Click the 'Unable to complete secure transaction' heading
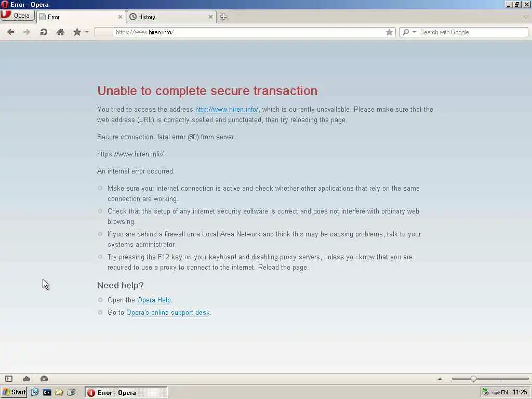Screen dimensions: 532x399 point(207,90)
